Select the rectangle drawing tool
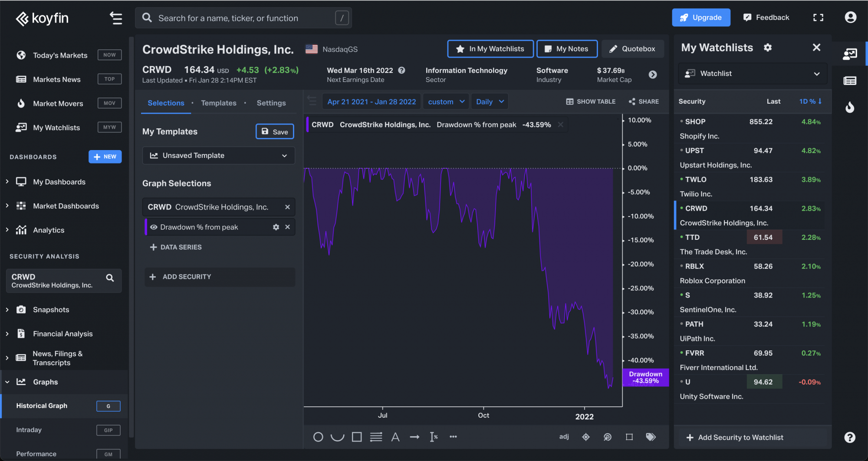The height and width of the screenshot is (461, 868). pos(357,437)
